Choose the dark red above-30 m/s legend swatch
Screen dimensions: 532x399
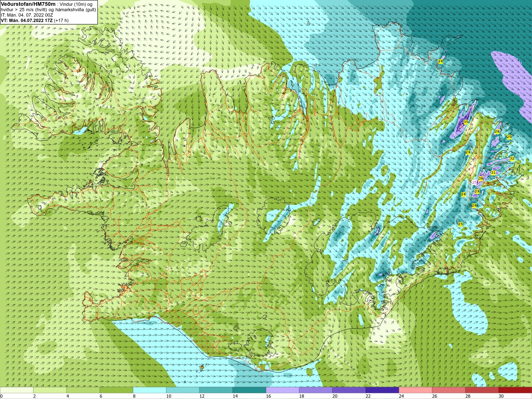tap(515, 390)
